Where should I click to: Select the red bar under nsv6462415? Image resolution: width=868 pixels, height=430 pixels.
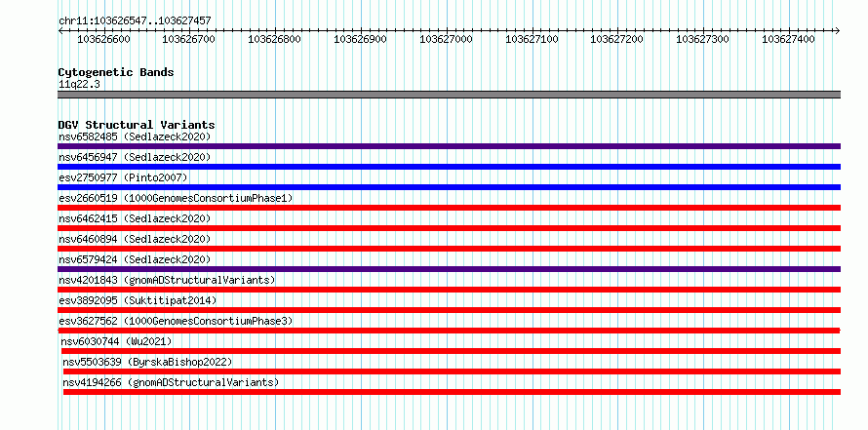449,228
